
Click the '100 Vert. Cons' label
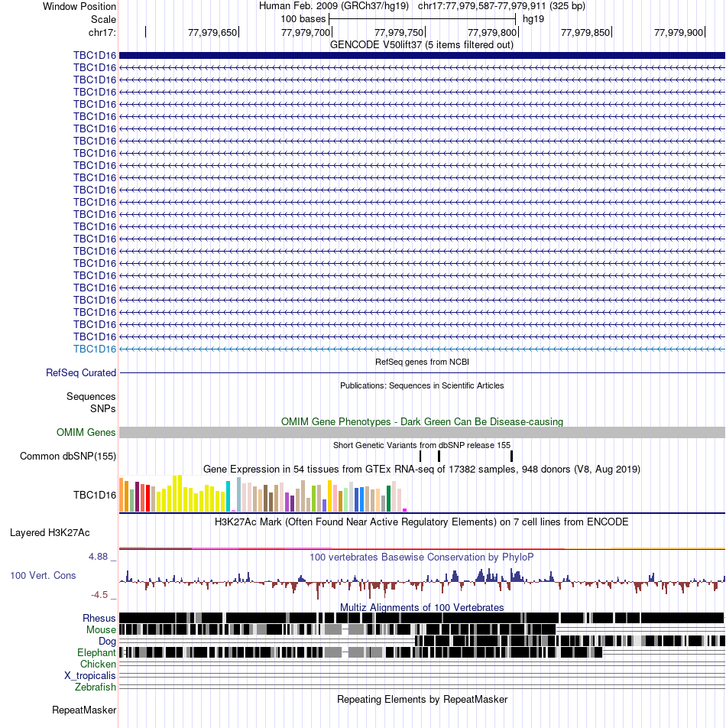click(x=43, y=575)
